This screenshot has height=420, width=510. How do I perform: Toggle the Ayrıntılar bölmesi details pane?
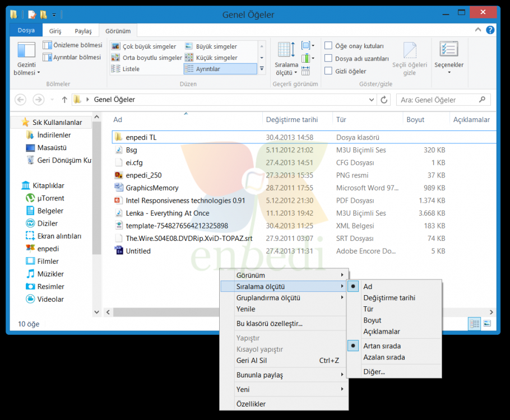[x=72, y=57]
